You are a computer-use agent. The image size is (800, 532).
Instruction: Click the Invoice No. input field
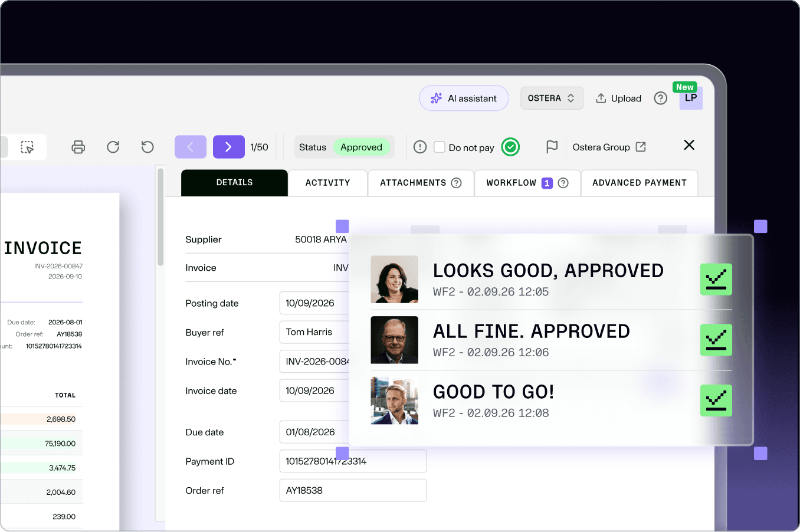[x=314, y=362]
